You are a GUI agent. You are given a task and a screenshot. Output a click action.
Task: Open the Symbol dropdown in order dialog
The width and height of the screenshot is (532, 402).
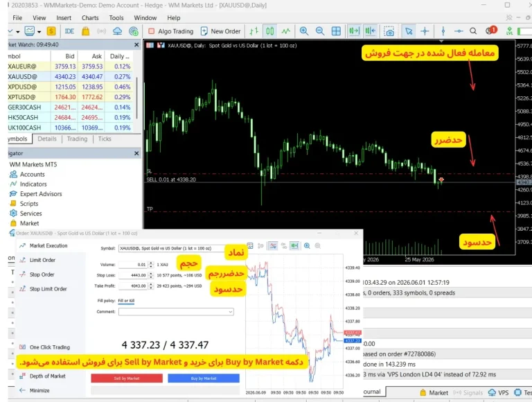pyautogui.click(x=171, y=249)
